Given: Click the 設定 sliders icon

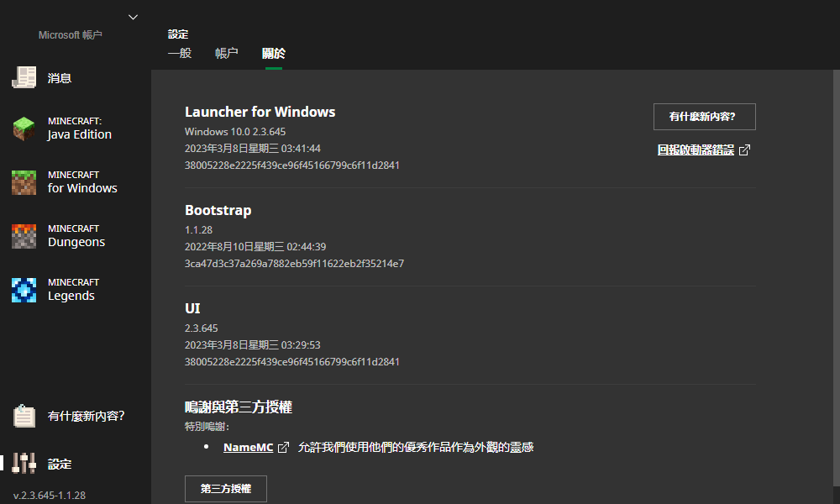Looking at the screenshot, I should tap(24, 464).
